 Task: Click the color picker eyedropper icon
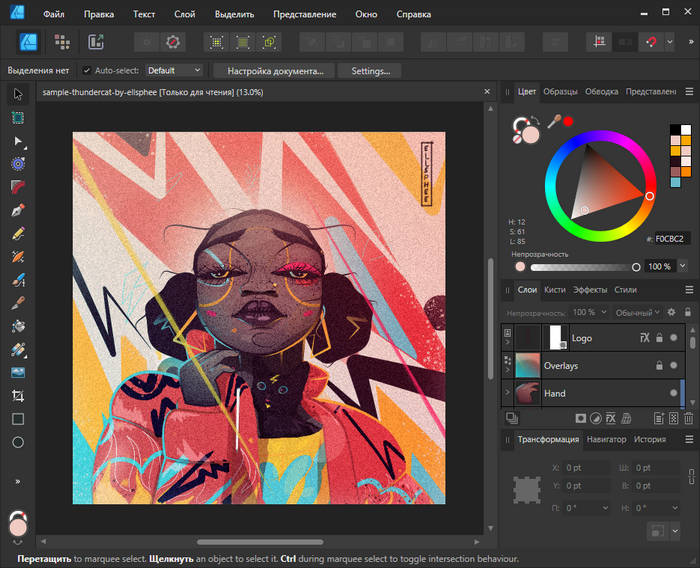[552, 122]
